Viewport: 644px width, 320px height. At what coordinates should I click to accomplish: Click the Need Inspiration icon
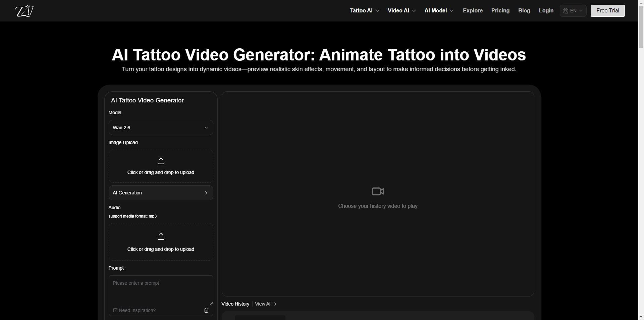pos(115,310)
